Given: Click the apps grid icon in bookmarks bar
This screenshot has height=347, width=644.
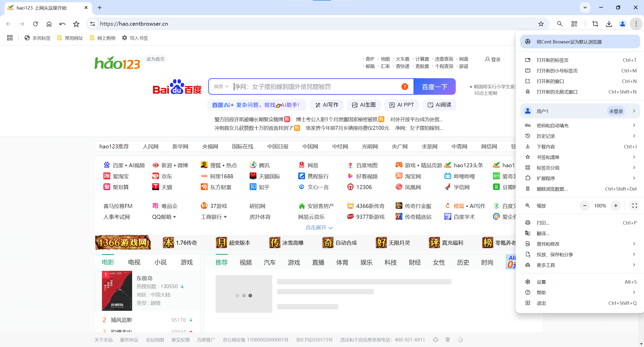Looking at the screenshot, I should (10, 38).
